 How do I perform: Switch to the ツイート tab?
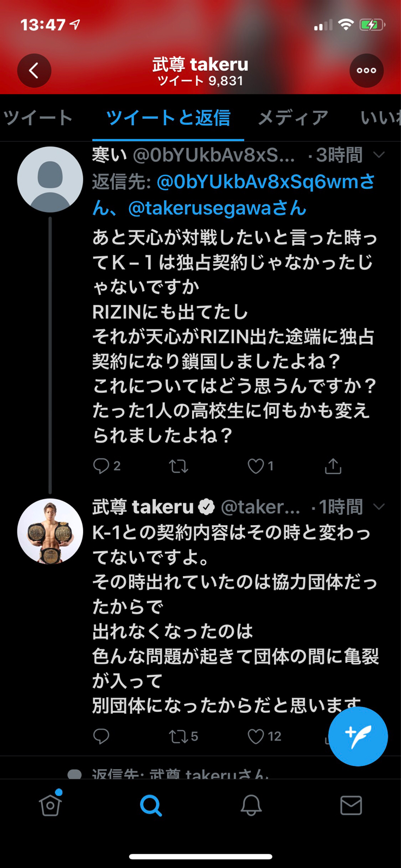[x=38, y=118]
